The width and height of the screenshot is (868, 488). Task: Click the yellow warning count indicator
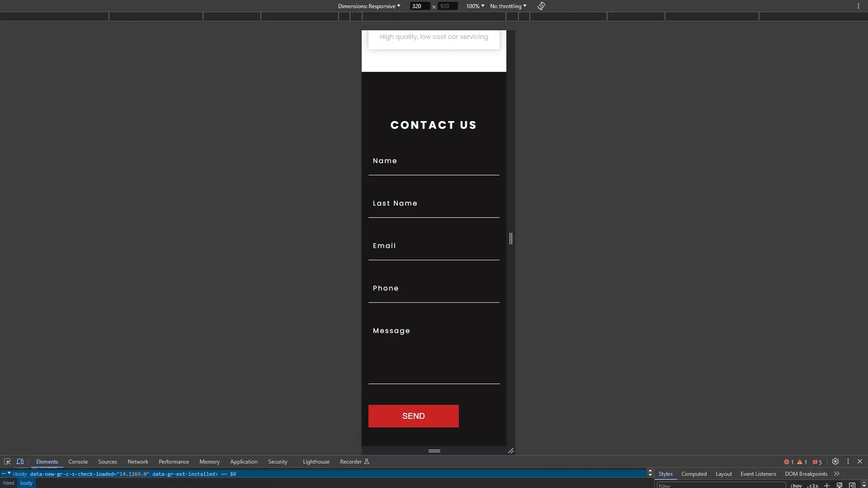[x=802, y=462]
